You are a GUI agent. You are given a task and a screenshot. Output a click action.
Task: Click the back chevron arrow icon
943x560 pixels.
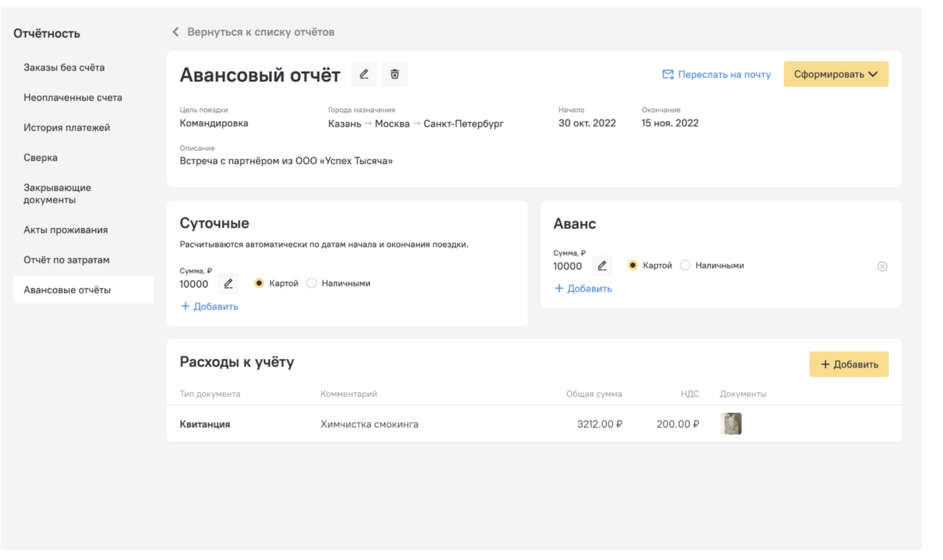pos(176,32)
